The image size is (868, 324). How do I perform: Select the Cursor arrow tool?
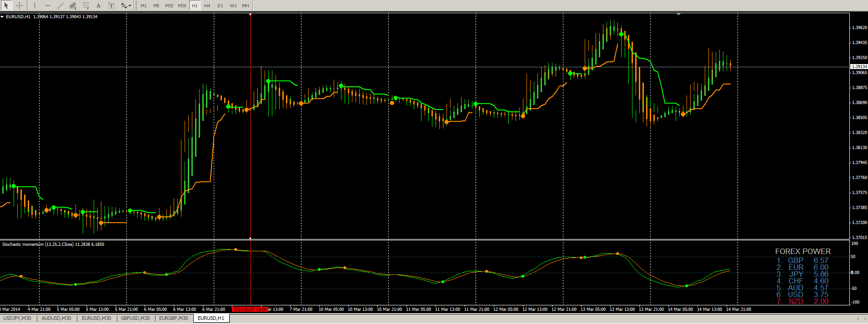(6, 5)
